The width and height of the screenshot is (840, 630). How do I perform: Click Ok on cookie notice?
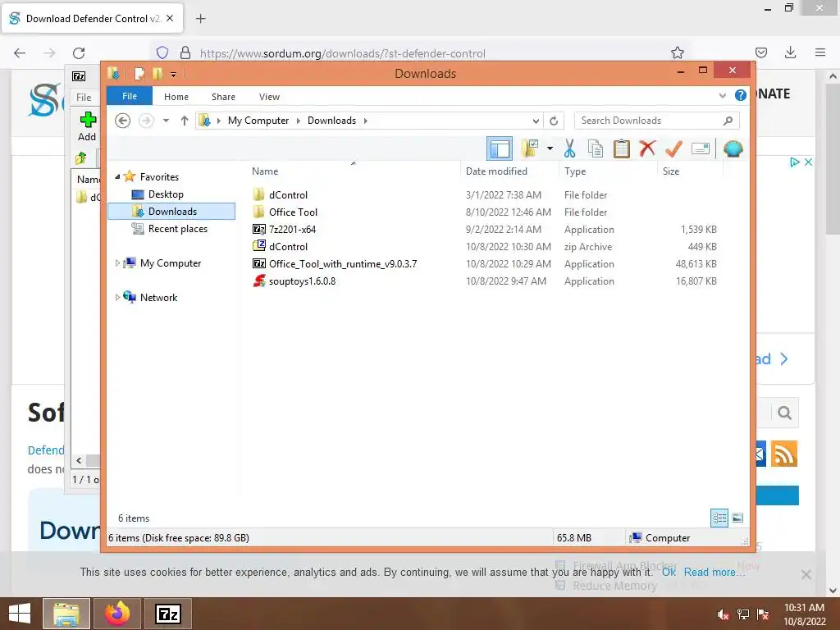click(x=669, y=572)
